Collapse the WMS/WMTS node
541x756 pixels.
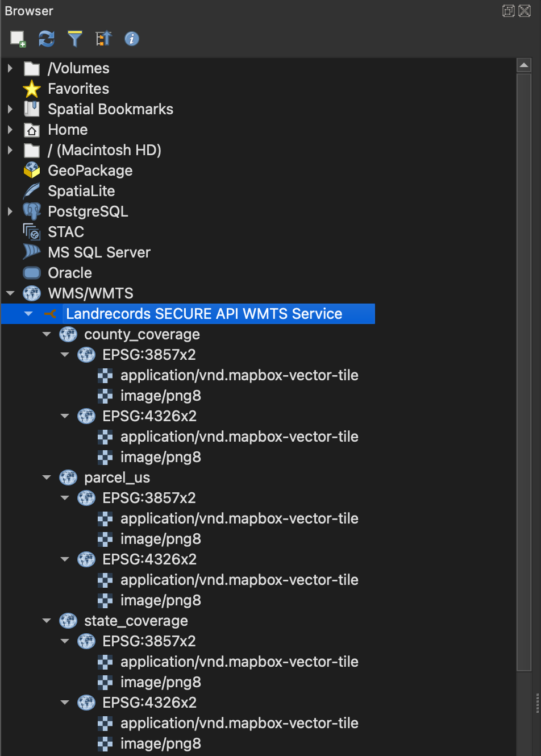pyautogui.click(x=10, y=293)
